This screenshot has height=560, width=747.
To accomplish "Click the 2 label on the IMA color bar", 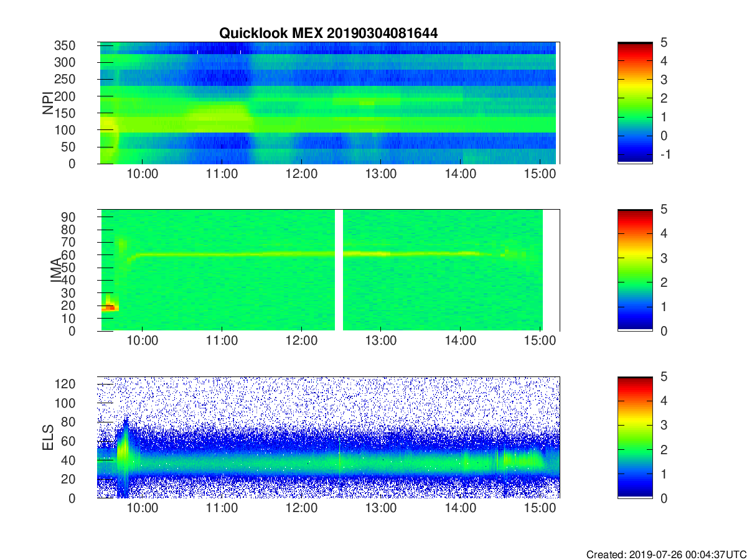I will coord(663,282).
